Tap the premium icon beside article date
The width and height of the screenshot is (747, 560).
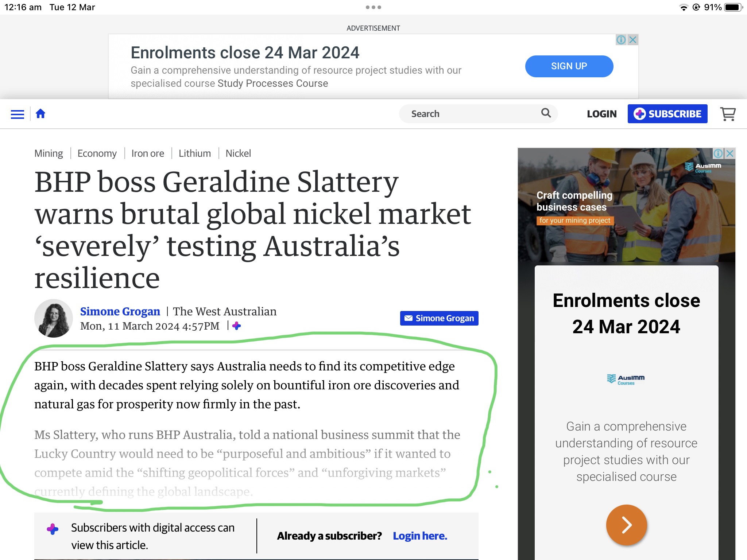click(236, 326)
